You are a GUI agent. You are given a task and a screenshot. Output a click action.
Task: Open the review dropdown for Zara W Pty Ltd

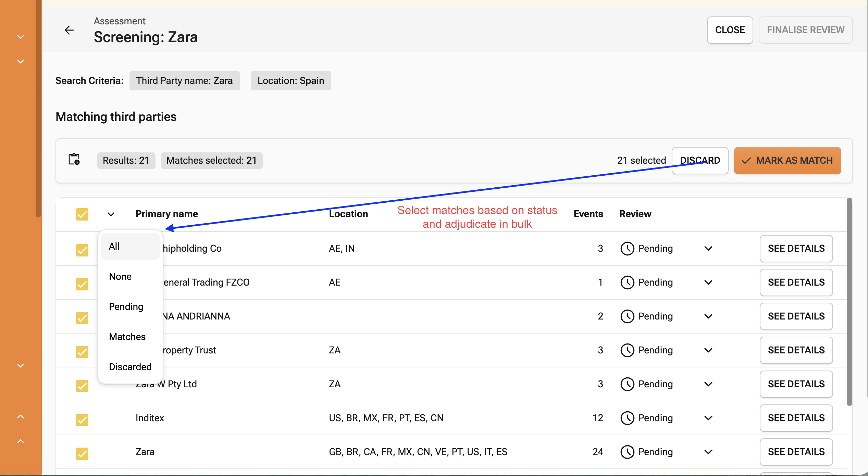[708, 384]
